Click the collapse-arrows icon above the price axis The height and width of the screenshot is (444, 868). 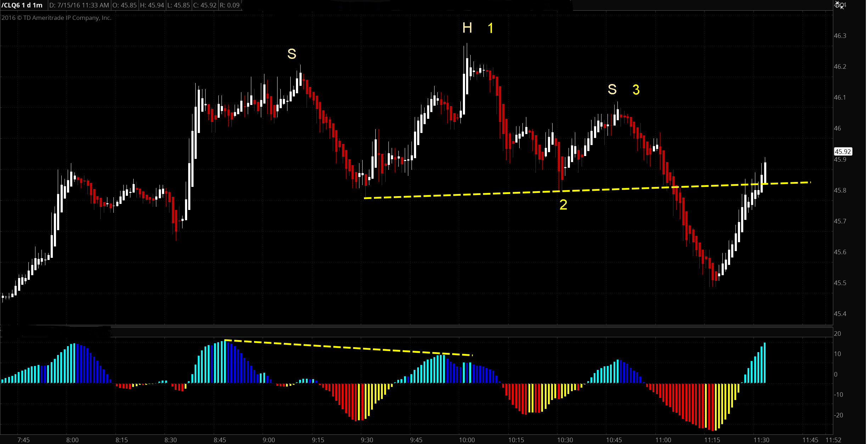[x=840, y=5]
